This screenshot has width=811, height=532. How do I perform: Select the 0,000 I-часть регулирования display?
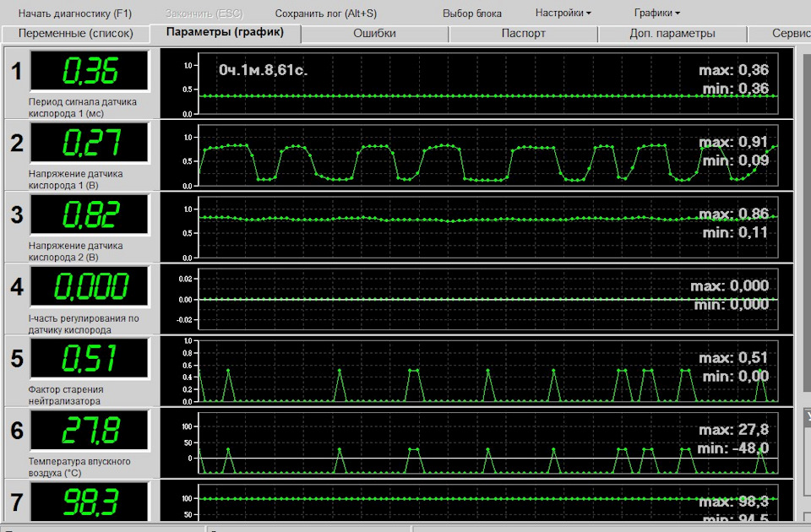[x=90, y=287]
